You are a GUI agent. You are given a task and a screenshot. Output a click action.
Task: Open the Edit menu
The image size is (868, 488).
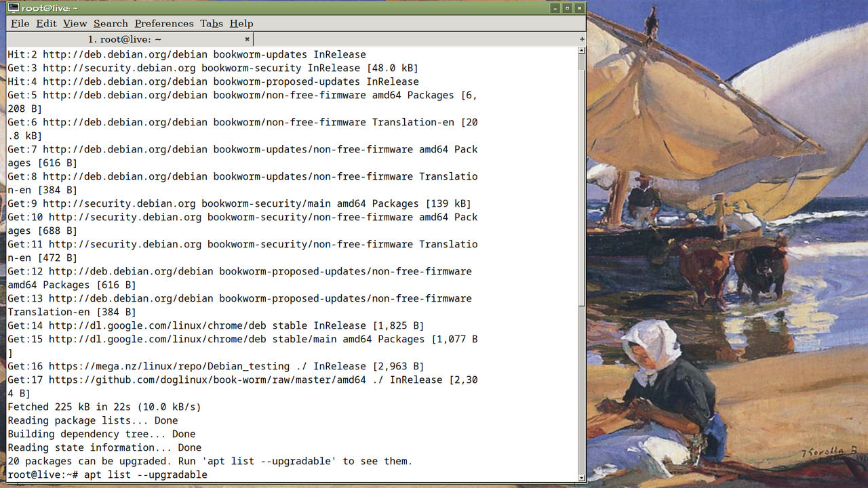(x=46, y=23)
